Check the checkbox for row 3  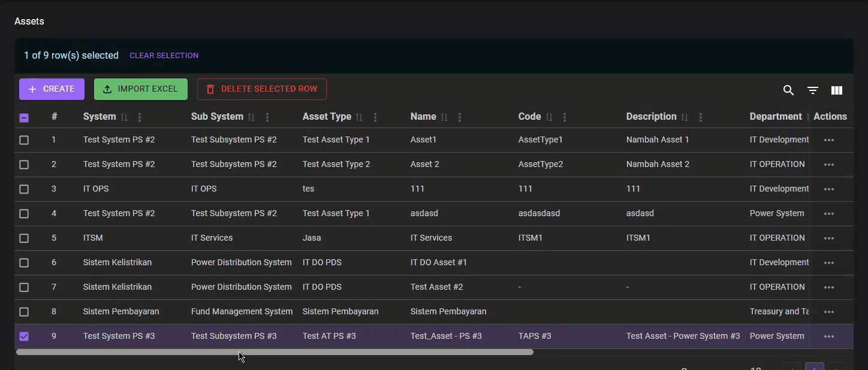click(x=24, y=189)
